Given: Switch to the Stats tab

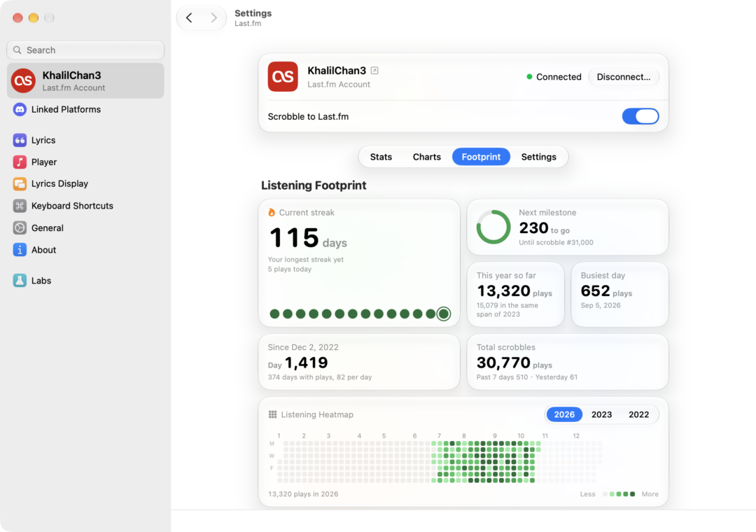Looking at the screenshot, I should click(381, 157).
